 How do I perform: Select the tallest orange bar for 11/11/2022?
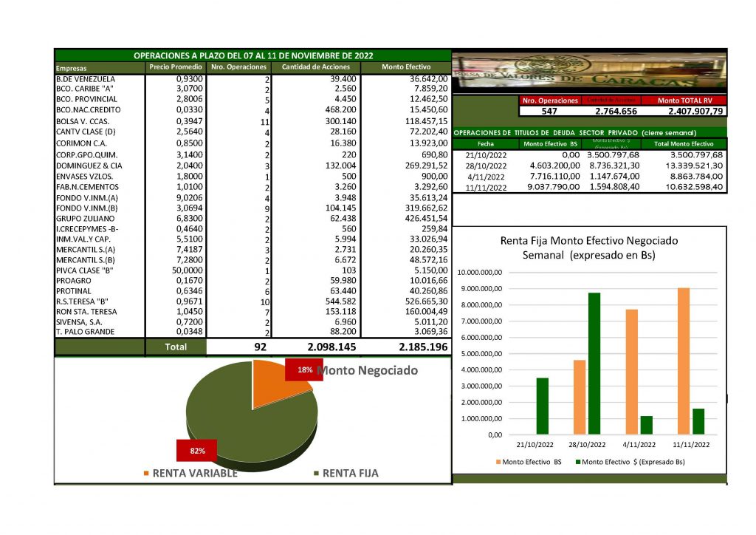(x=683, y=361)
